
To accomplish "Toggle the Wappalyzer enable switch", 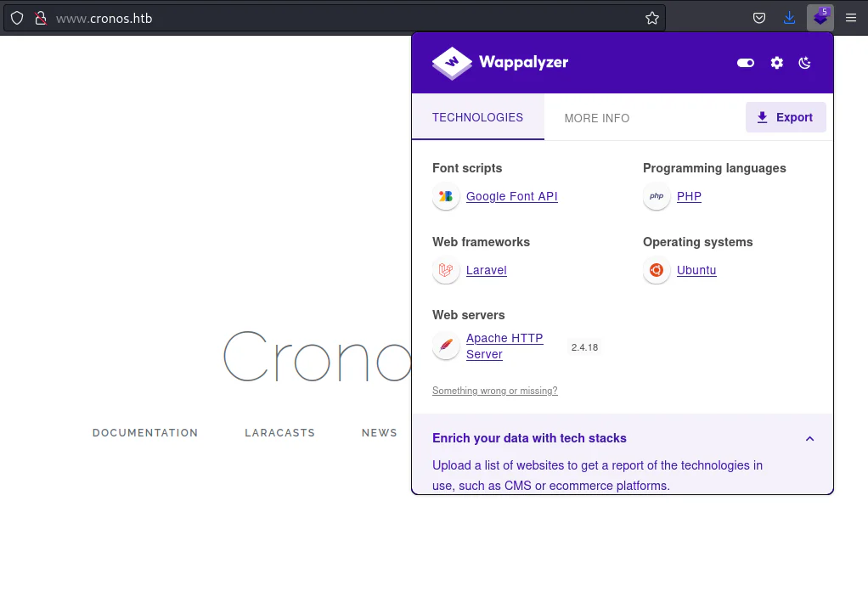I will [746, 63].
